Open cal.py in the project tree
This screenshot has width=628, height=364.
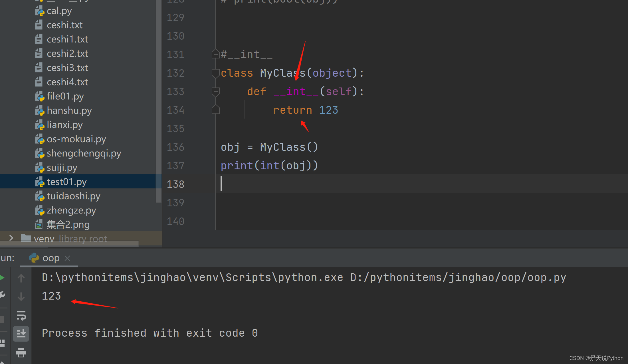click(59, 11)
